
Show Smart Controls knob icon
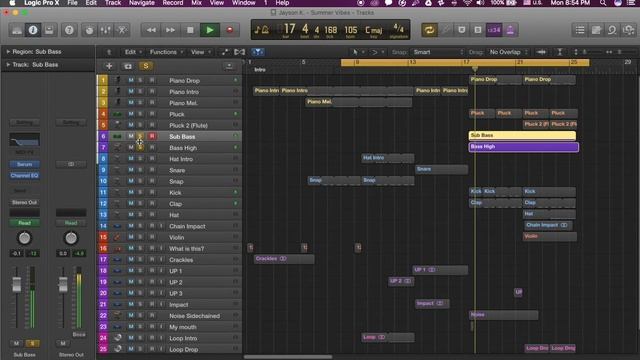89,30
